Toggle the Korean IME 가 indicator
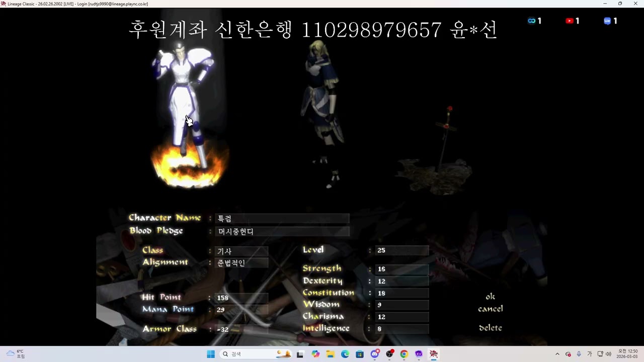 pos(590,354)
